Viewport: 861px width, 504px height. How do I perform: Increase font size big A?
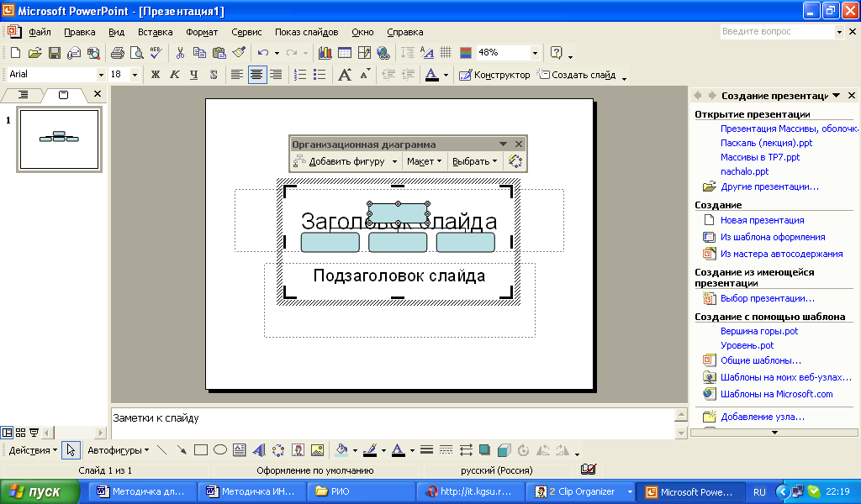[x=345, y=75]
